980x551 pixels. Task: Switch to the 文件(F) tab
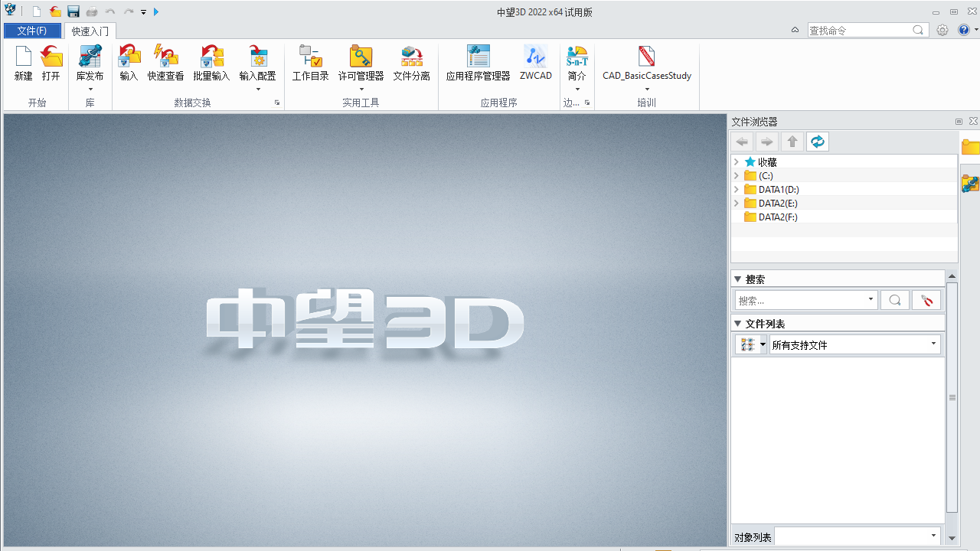(32, 31)
